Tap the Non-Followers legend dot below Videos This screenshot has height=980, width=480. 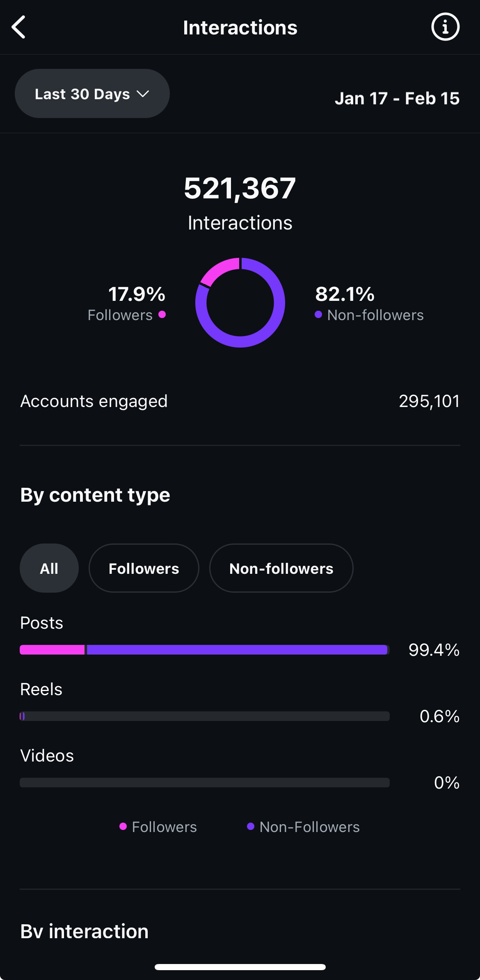pos(251,826)
